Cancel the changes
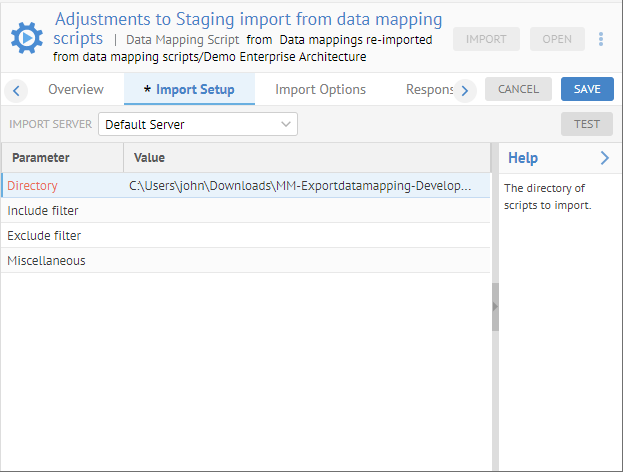Viewport: 623px width, 472px height. pos(518,89)
